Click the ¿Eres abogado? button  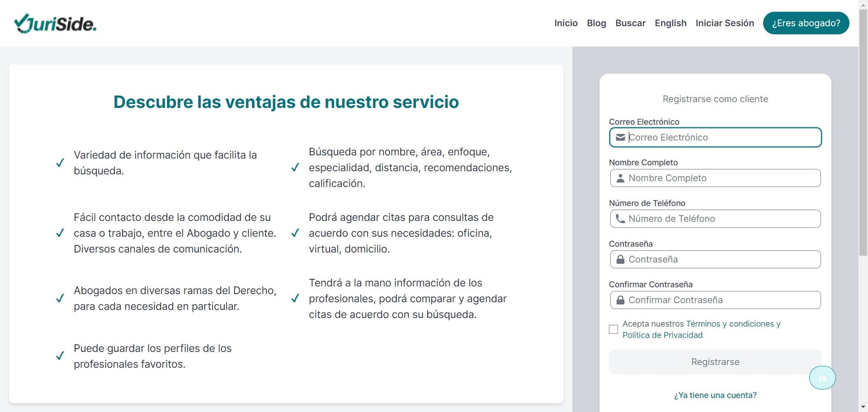point(806,23)
